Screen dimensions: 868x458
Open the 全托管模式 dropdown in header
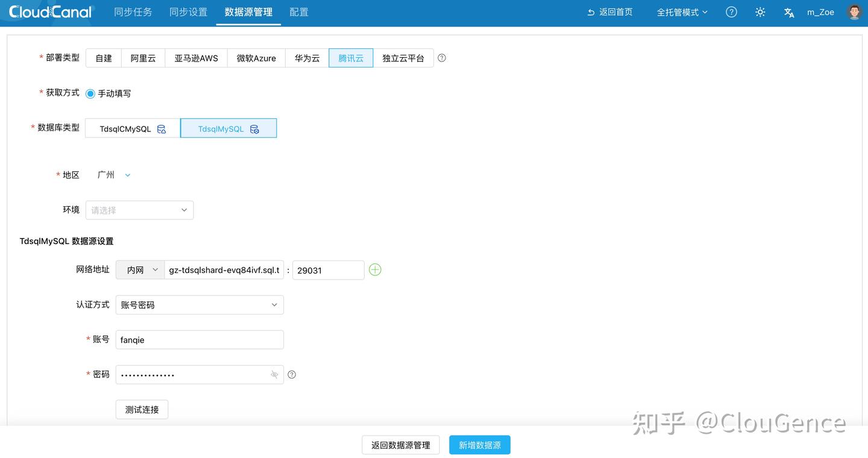682,12
